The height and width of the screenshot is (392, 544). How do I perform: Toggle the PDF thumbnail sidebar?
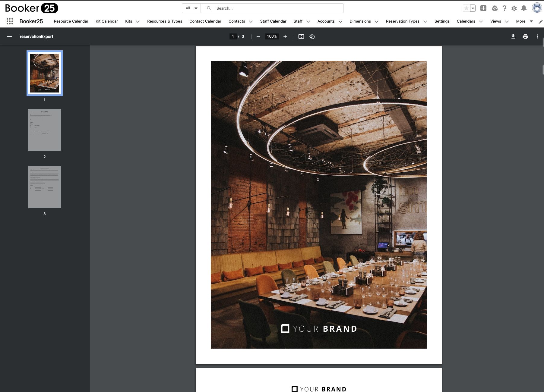pyautogui.click(x=10, y=36)
